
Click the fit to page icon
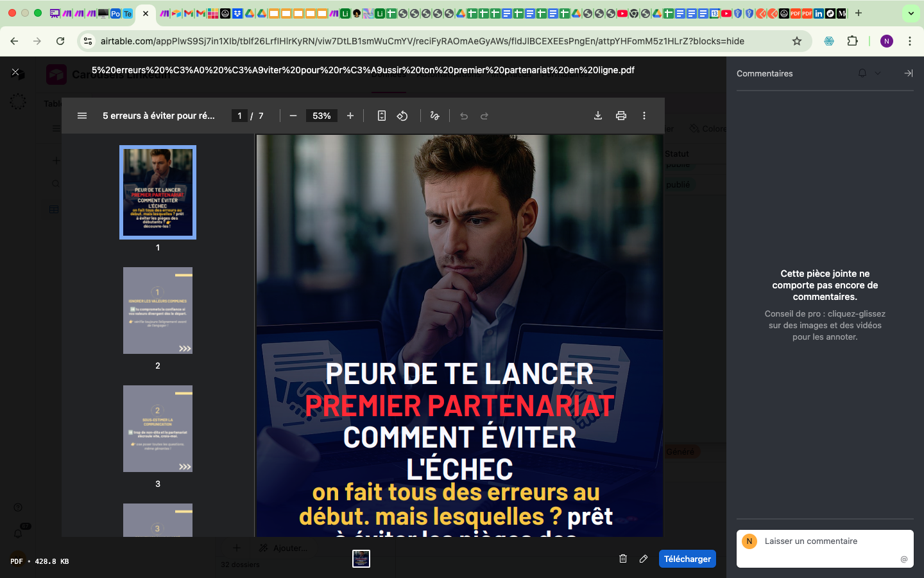click(x=382, y=116)
